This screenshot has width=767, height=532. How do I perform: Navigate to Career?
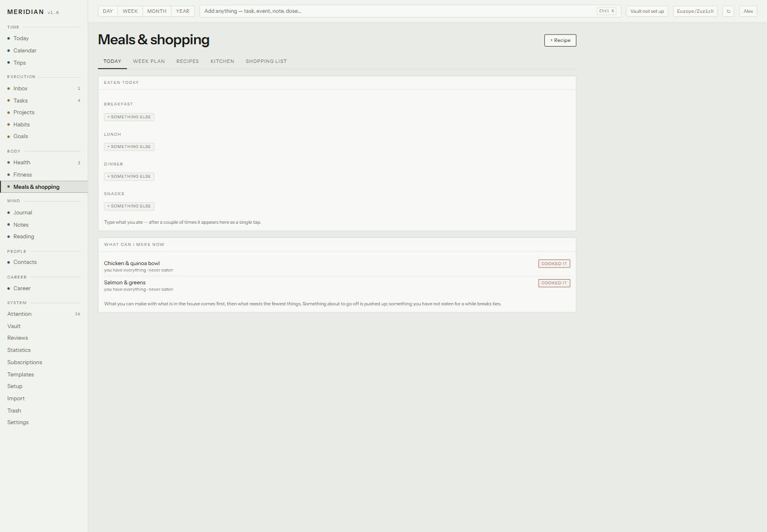coord(44,288)
